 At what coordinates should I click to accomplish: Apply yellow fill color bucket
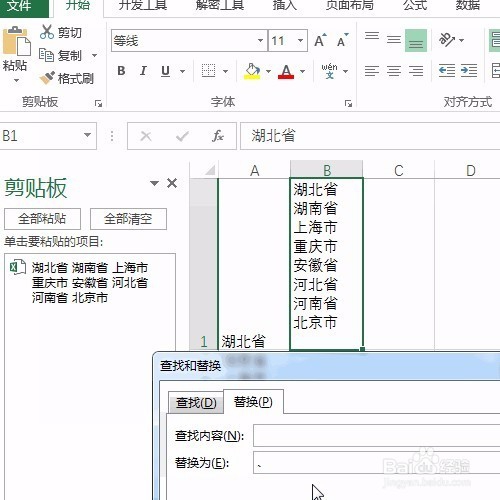[252, 71]
